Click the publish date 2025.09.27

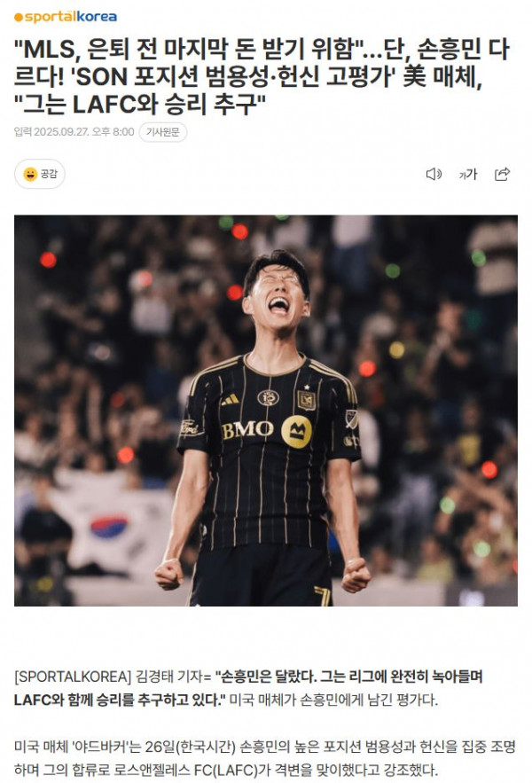(62, 132)
